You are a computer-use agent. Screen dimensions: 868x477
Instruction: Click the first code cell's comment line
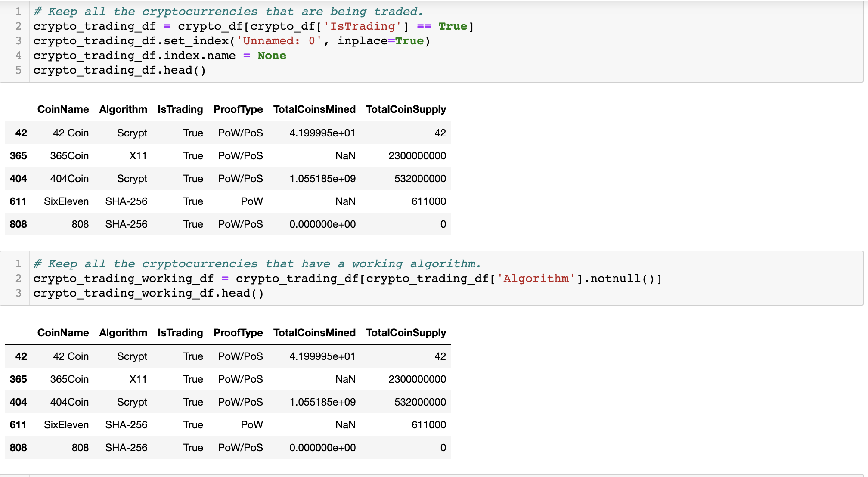pos(228,12)
